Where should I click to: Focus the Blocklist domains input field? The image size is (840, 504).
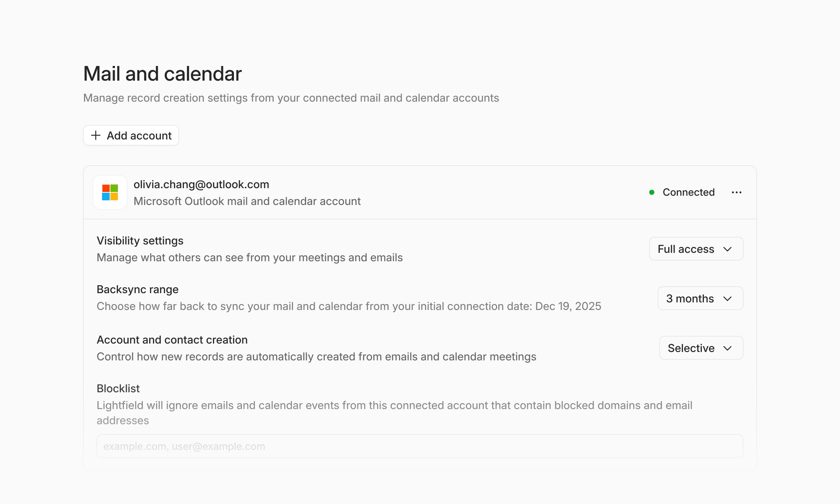420,446
